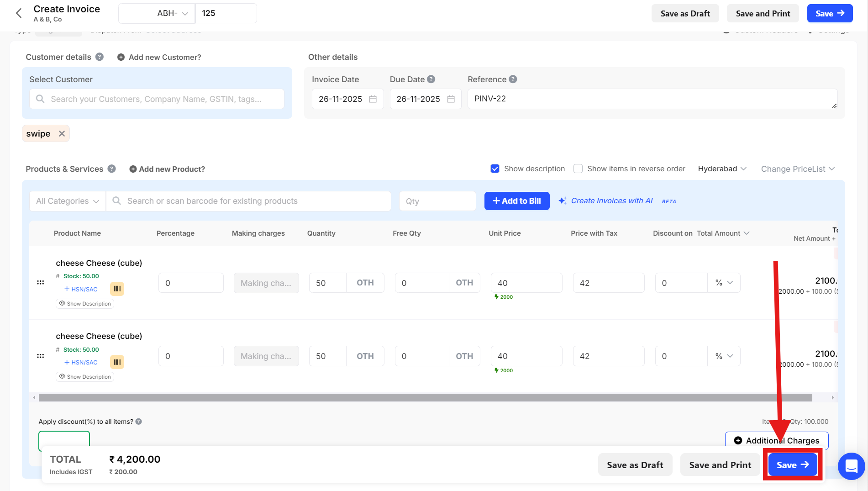
Task: Click Create Invoices with AI link
Action: point(611,201)
